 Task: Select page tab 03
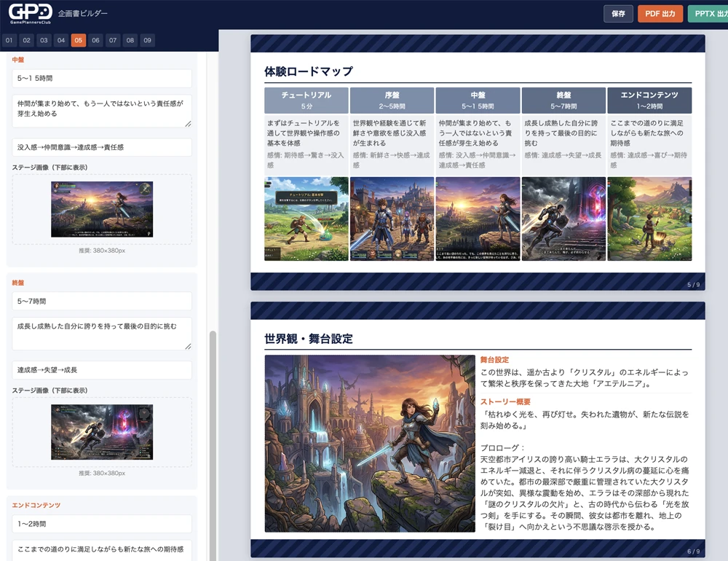43,40
